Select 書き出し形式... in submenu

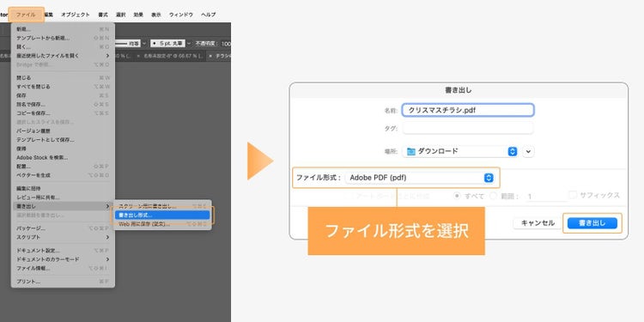[162, 216]
